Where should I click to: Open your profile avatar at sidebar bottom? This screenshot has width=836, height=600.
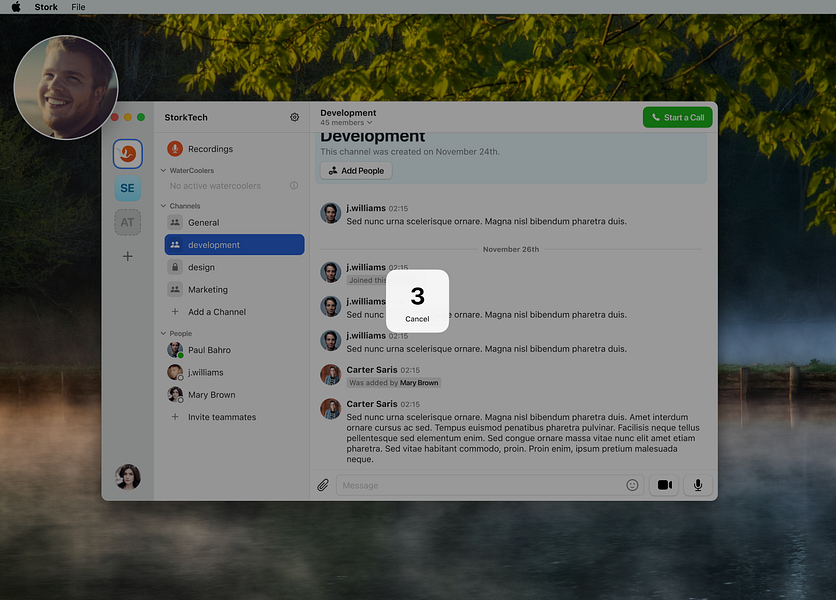[x=128, y=477]
